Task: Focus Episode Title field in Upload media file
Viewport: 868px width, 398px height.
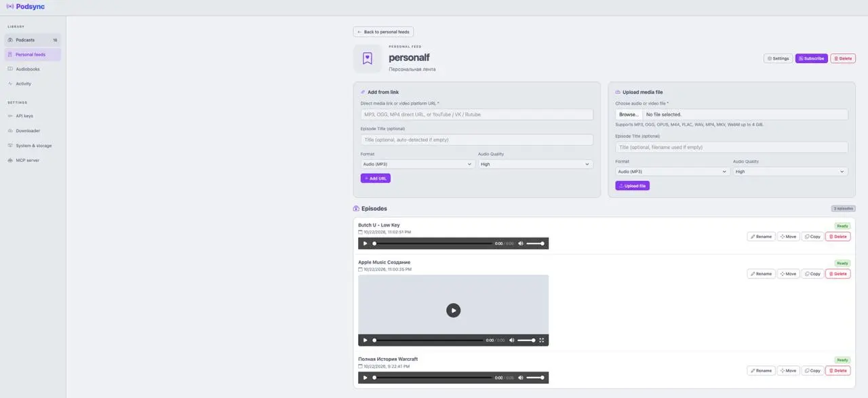Action: click(732, 147)
